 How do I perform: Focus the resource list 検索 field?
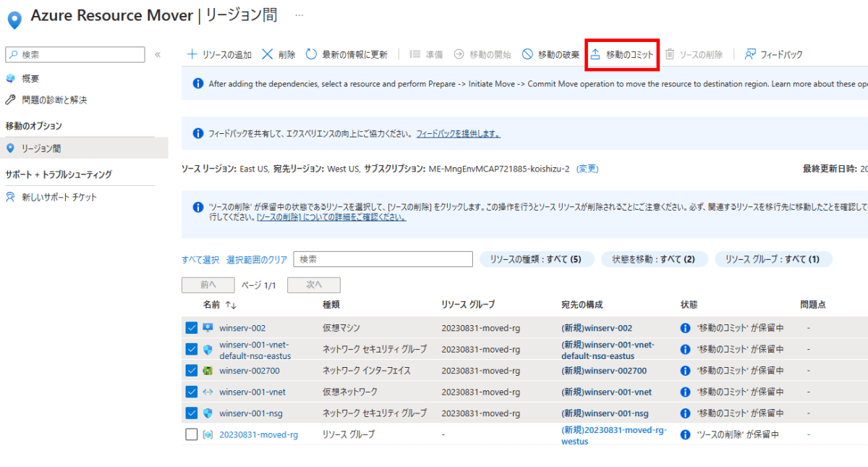(x=383, y=259)
